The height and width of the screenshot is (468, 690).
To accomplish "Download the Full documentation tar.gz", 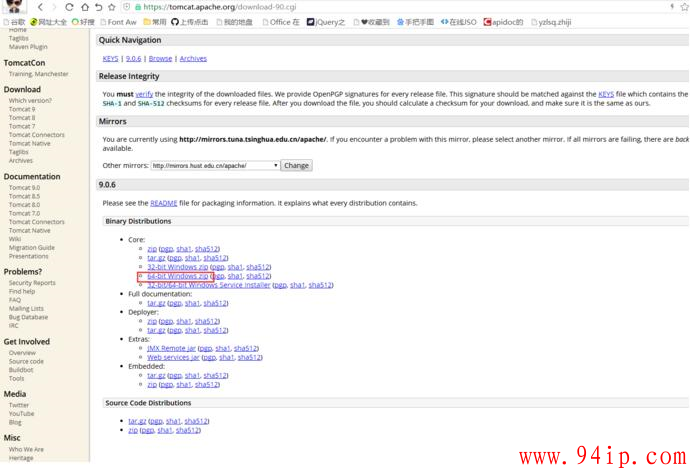I will (x=156, y=303).
